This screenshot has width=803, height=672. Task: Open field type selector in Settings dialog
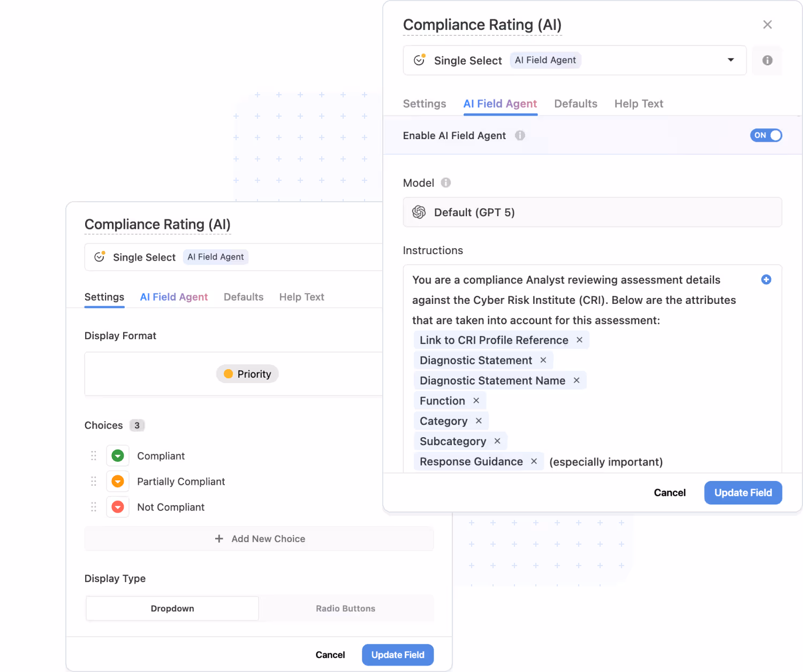[x=234, y=257]
